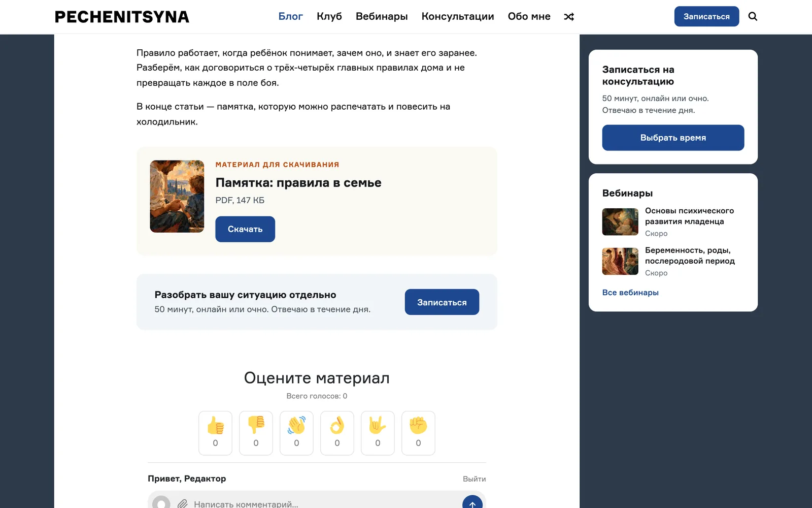Click the PDF, 147 КБ file info
The image size is (812, 508).
click(x=240, y=200)
